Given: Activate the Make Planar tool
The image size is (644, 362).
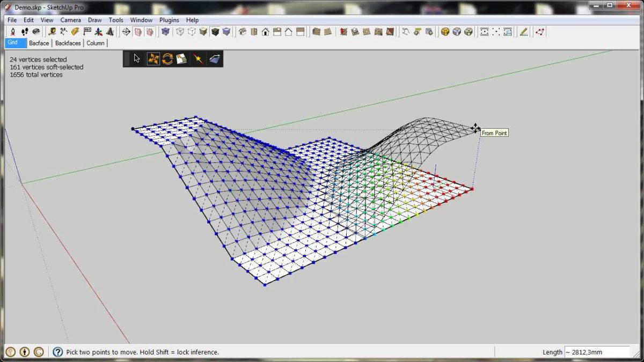Looking at the screenshot, I should click(x=214, y=59).
